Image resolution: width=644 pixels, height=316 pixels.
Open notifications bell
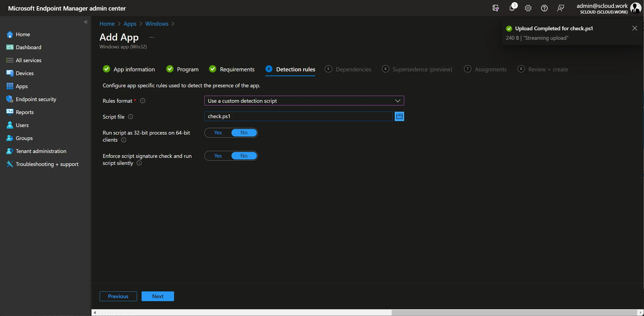pos(512,8)
